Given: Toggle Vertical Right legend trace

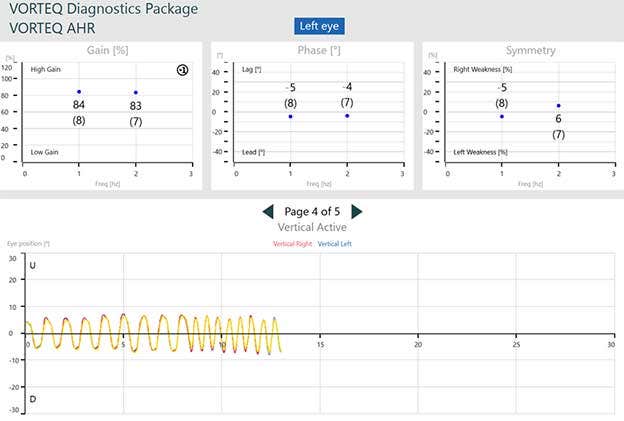Looking at the screenshot, I should [292, 244].
